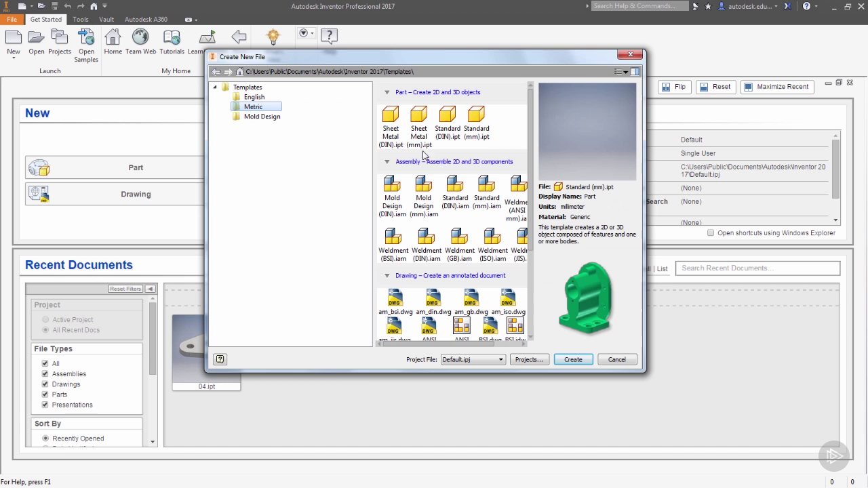The width and height of the screenshot is (868, 488).
Task: Select Weldment (BSI).iam template
Action: coord(393,245)
